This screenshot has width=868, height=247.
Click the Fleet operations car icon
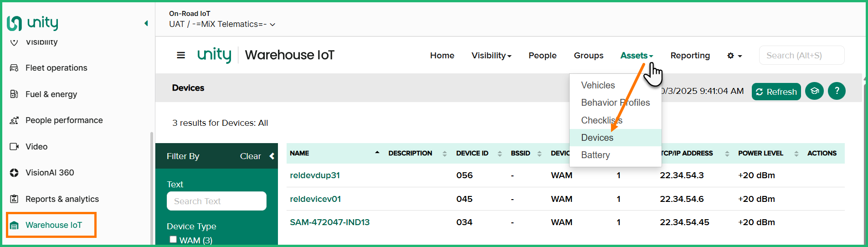[14, 68]
